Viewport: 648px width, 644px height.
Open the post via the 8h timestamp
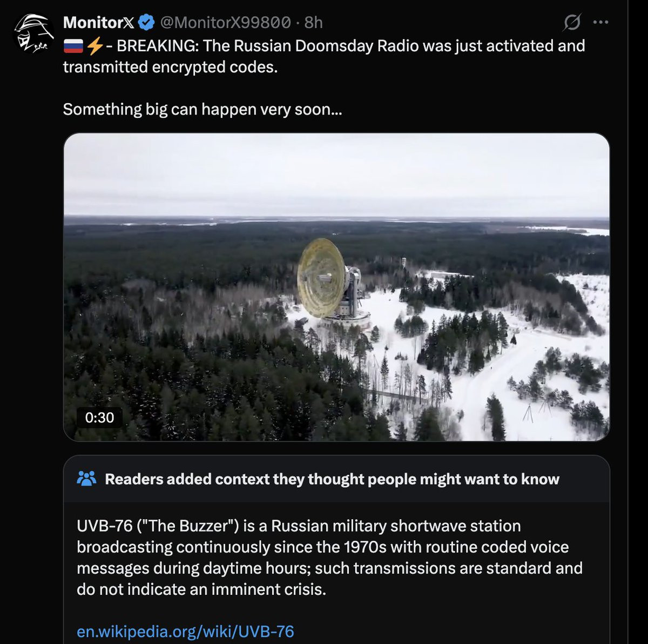coord(313,23)
